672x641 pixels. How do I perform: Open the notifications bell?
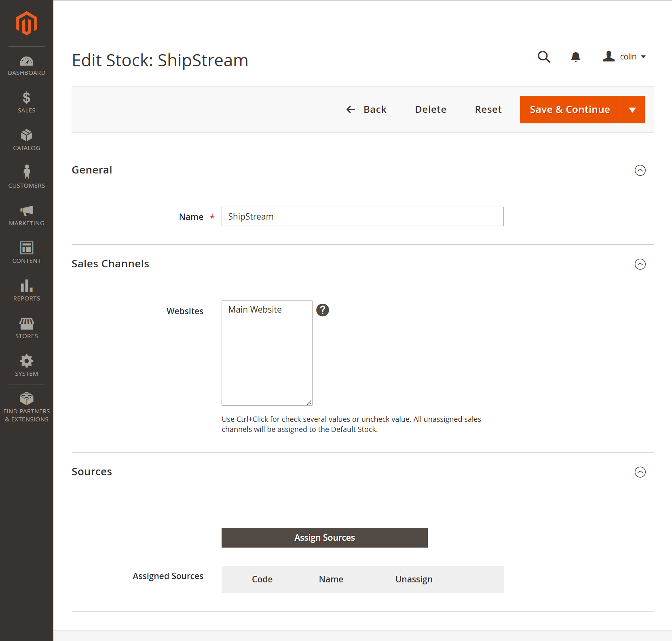tap(576, 57)
